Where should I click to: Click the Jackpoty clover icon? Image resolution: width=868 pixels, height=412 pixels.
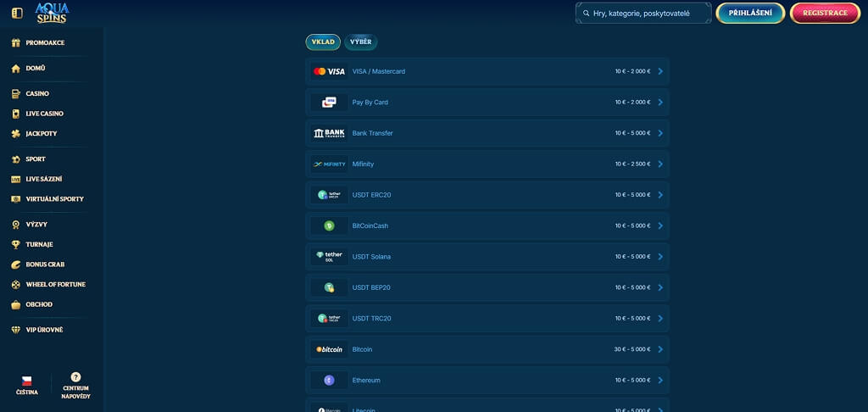[x=16, y=133]
